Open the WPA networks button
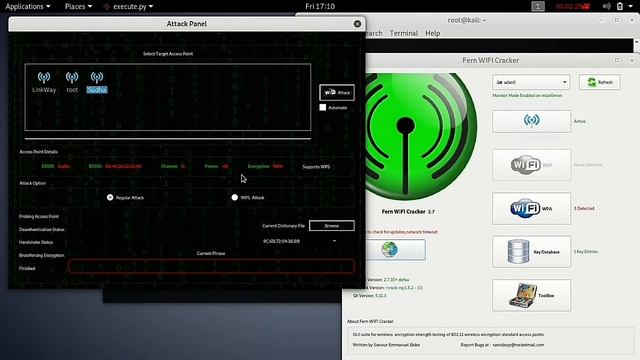 point(531,209)
